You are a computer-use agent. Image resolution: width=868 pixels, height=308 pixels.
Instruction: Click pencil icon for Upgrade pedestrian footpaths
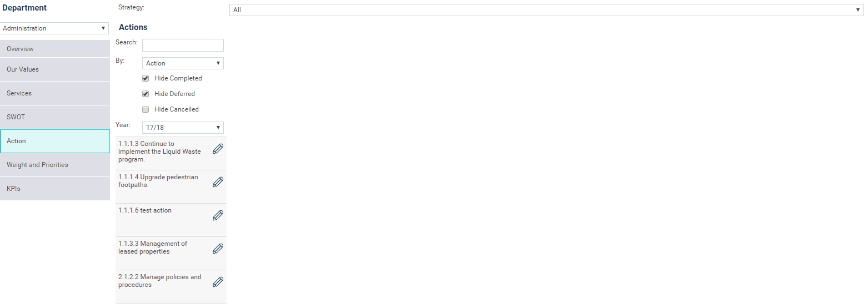click(x=218, y=182)
